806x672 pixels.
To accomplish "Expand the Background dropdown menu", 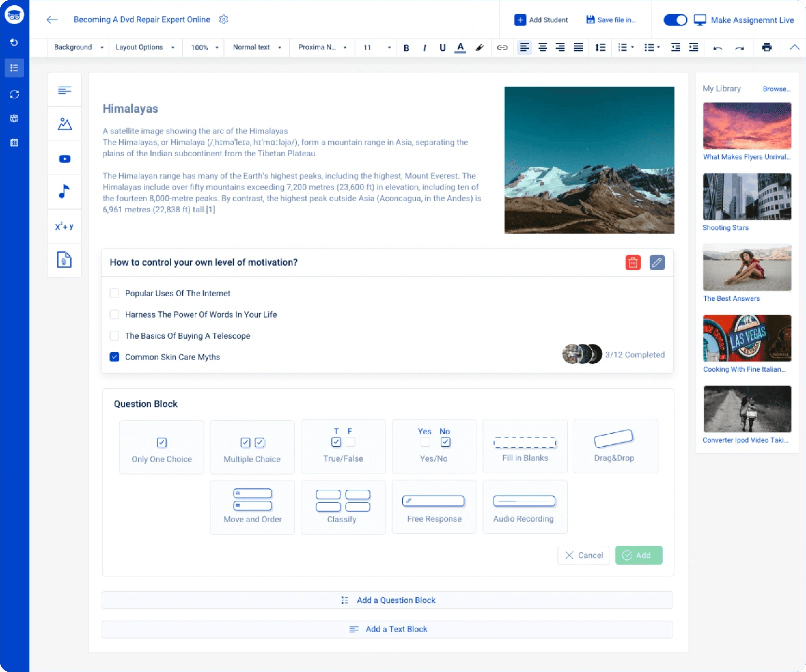I will click(x=77, y=48).
